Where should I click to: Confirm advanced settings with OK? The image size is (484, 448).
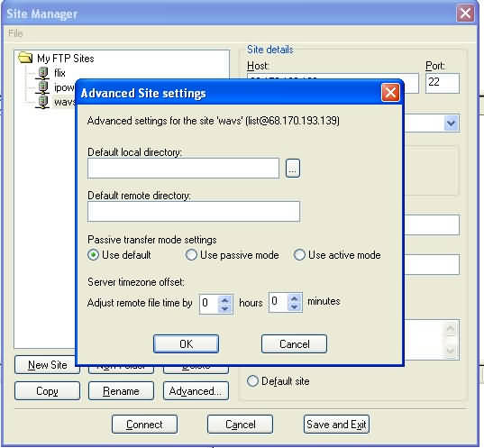click(x=187, y=343)
